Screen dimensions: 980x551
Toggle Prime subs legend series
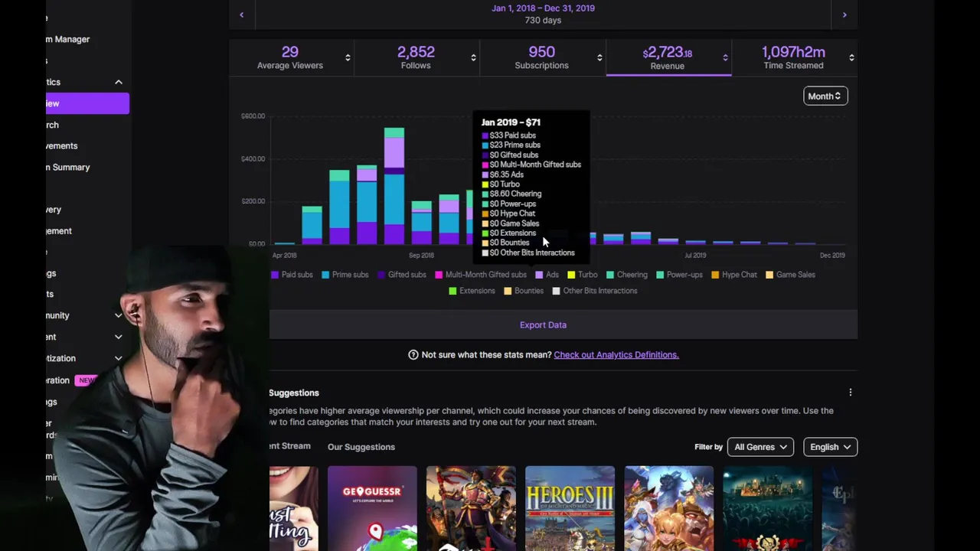coord(345,275)
